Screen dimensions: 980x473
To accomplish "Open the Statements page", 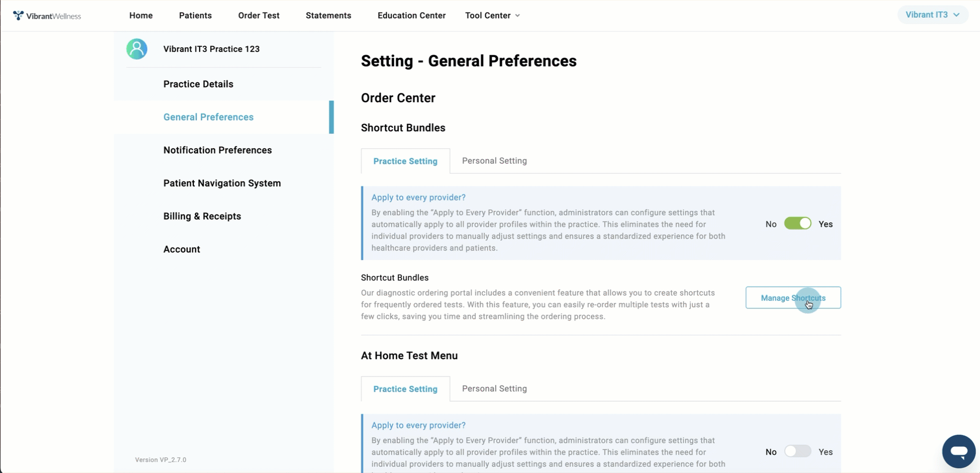I will [329, 15].
